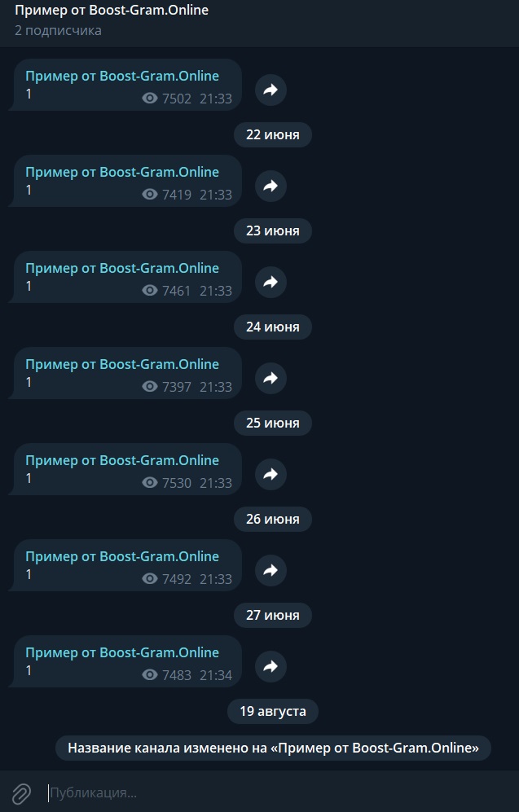519x812 pixels.
Task: Forward the post with 7483 views
Action: click(270, 666)
